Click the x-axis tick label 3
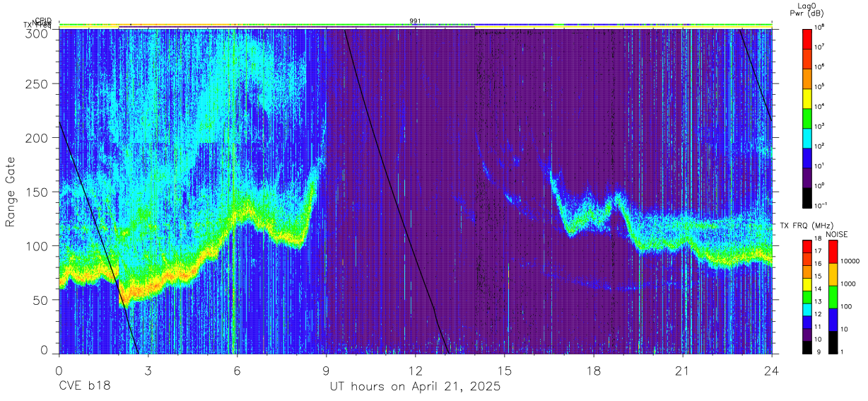Screen dimensions: 868x401 coord(148,371)
